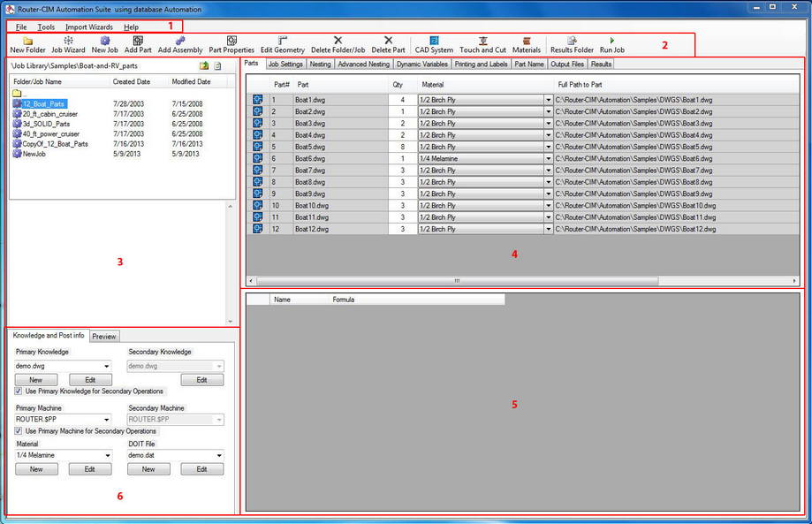Open DOIT File demo.dat dropdown
Image resolution: width=812 pixels, height=524 pixels.
pos(220,455)
